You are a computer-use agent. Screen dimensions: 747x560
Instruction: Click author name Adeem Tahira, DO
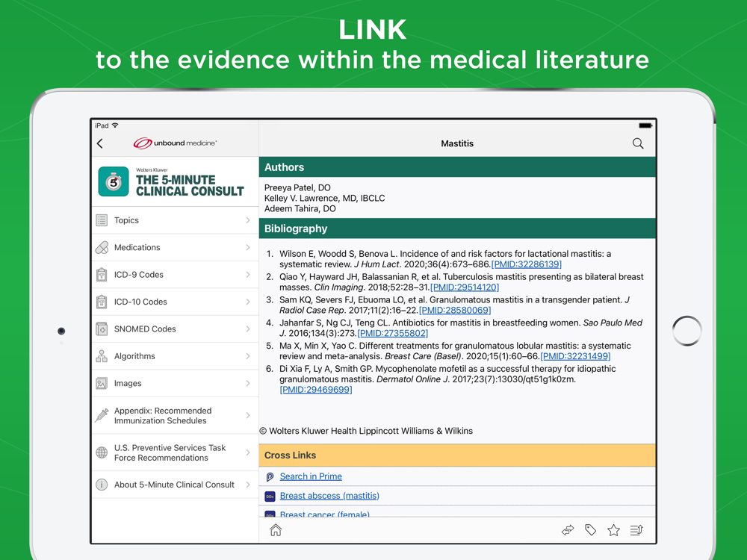pyautogui.click(x=300, y=208)
